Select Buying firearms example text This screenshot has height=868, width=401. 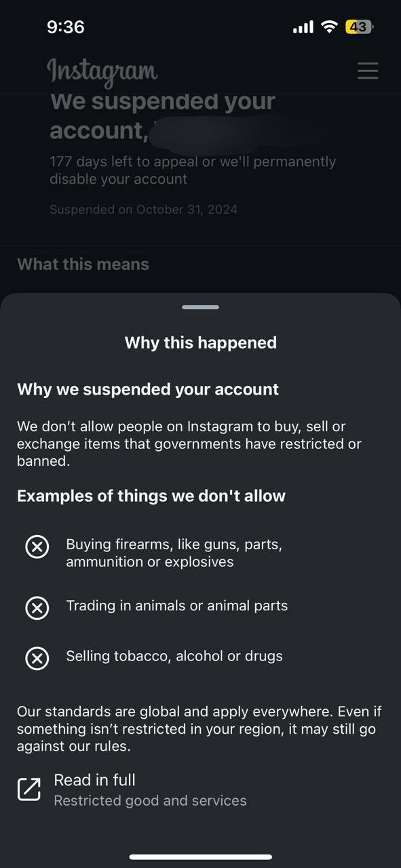pyautogui.click(x=174, y=553)
